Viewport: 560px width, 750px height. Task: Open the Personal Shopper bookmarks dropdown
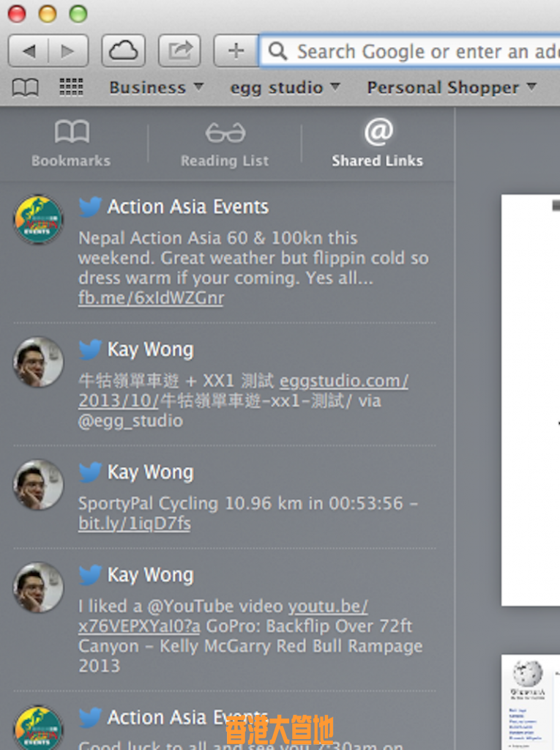click(452, 88)
